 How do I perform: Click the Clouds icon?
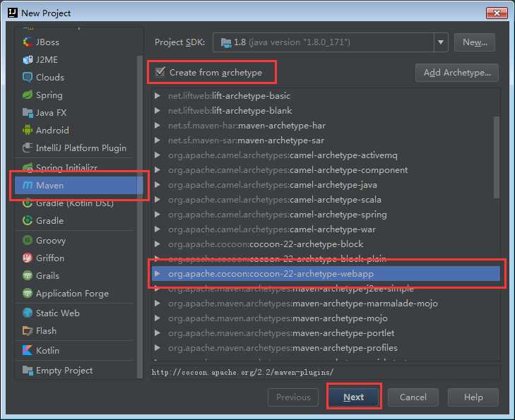(x=28, y=78)
